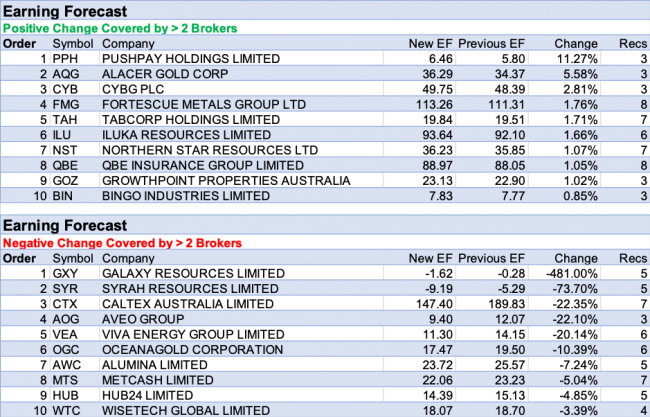Select the -3.39% change value for Wisetech
Image resolution: width=650 pixels, height=417 pixels.
(x=577, y=409)
